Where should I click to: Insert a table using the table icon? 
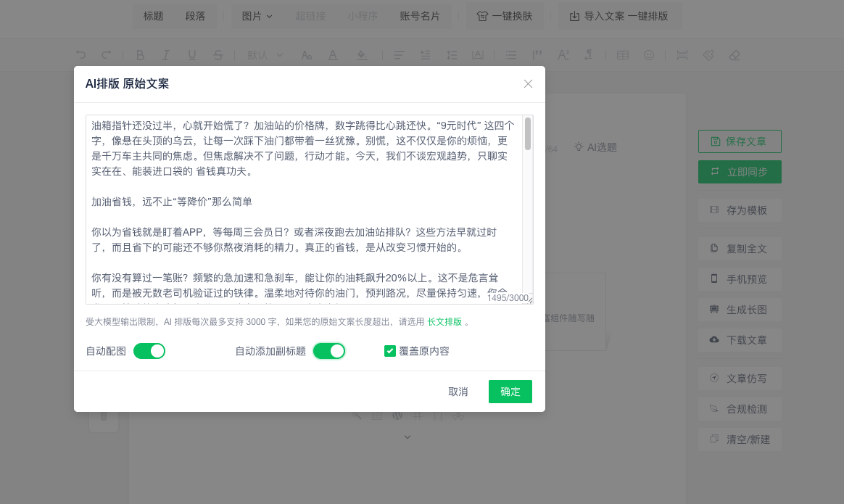click(x=622, y=55)
